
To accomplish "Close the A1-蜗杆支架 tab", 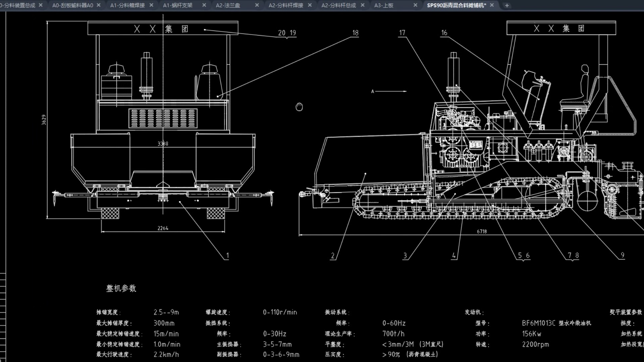I will 204,5.
